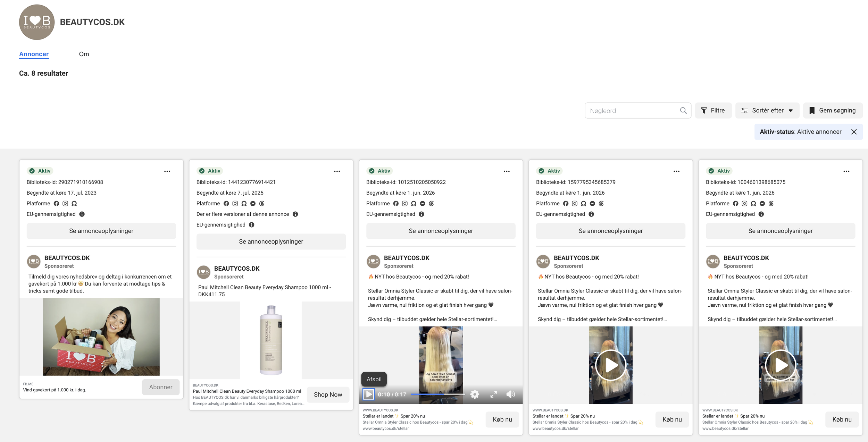This screenshot has width=868, height=442.
Task: Open BEAUTYCOS.DK advertiser name on ad 1441230776914421
Action: point(237,269)
